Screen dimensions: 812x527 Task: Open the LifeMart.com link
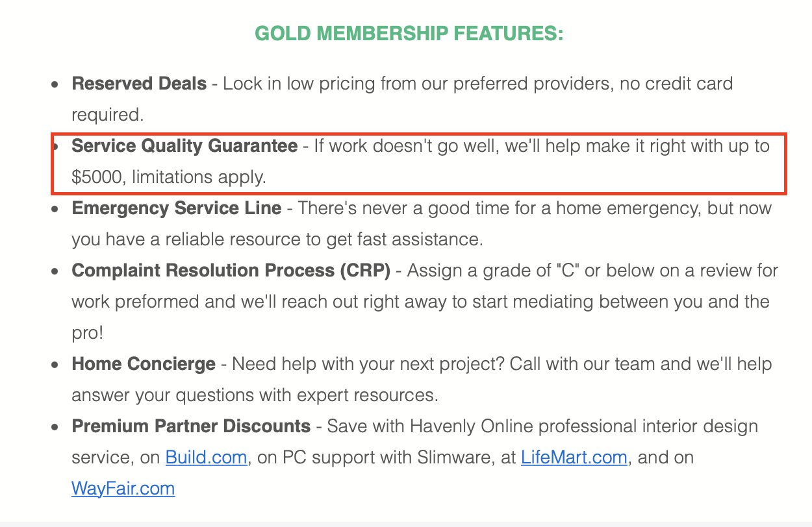(x=574, y=458)
